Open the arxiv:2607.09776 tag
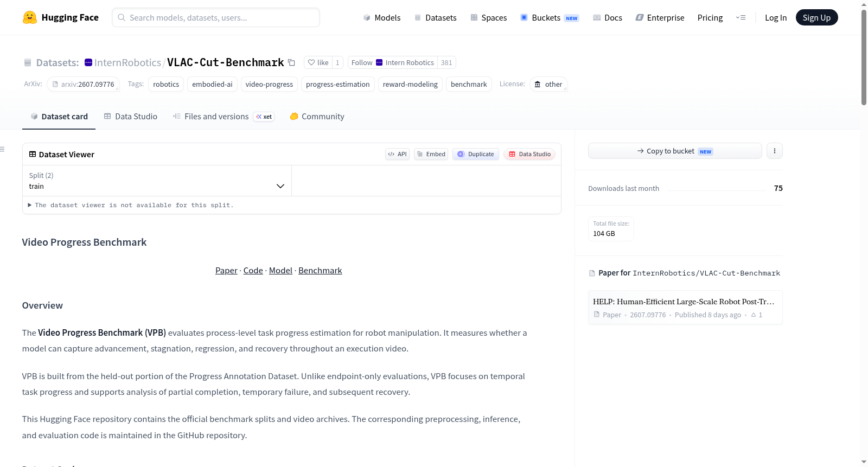The height and width of the screenshot is (467, 868). click(83, 84)
